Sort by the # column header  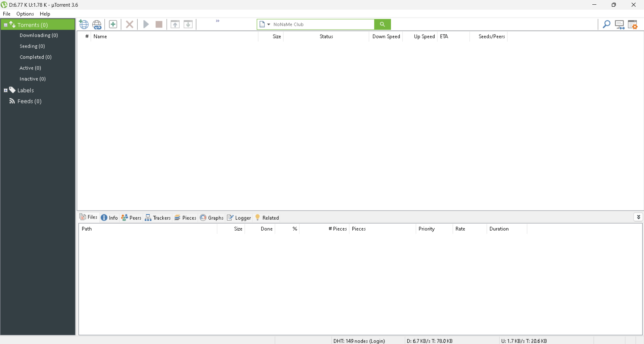point(87,37)
